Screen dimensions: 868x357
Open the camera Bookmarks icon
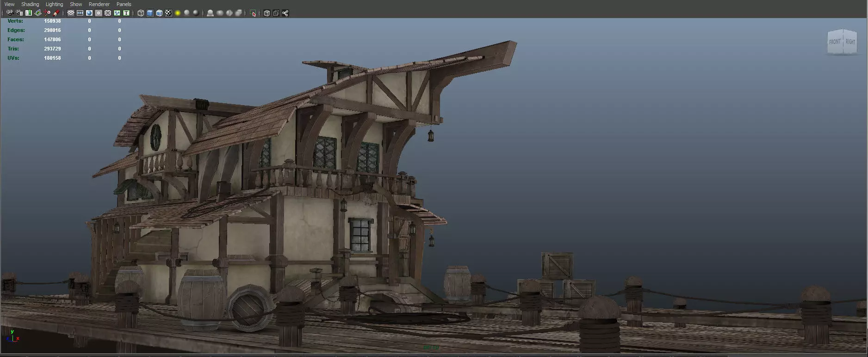coord(28,13)
